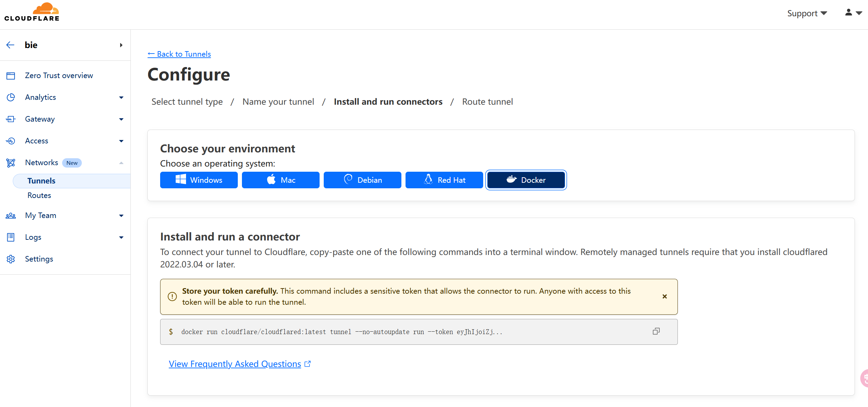Screen dimensions: 868x407
Task: Expand the bie account switcher arrow
Action: coord(121,45)
